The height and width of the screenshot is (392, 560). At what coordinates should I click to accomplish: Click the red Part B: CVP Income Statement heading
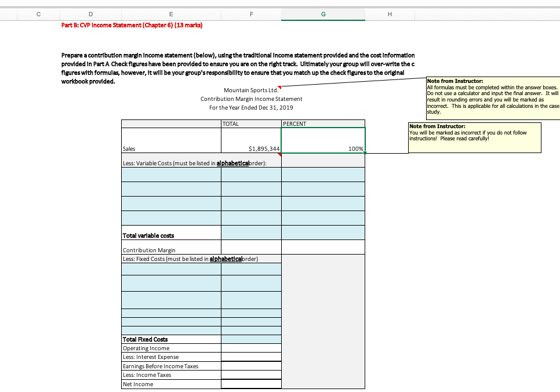coord(131,25)
